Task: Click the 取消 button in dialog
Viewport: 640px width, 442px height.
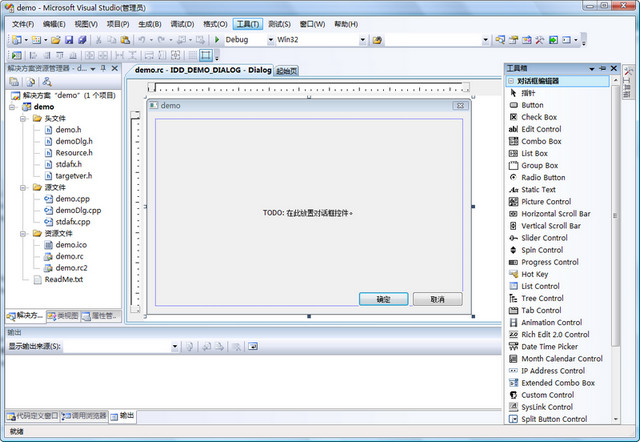Action: (437, 299)
